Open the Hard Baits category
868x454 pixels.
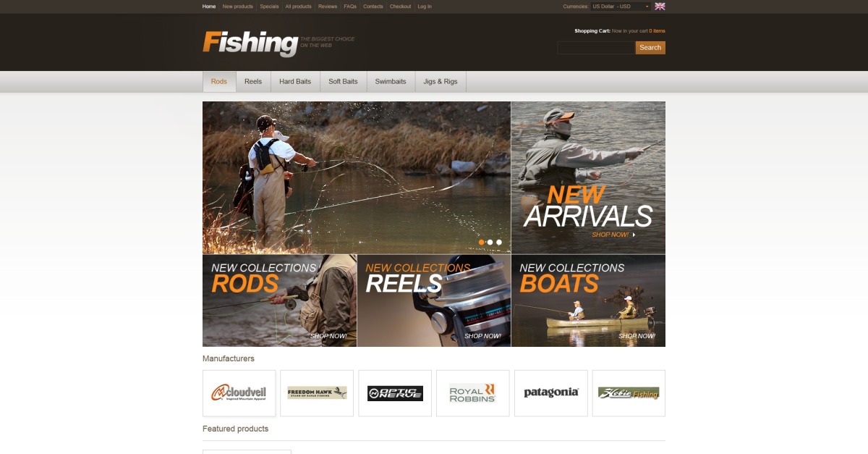[x=295, y=82]
